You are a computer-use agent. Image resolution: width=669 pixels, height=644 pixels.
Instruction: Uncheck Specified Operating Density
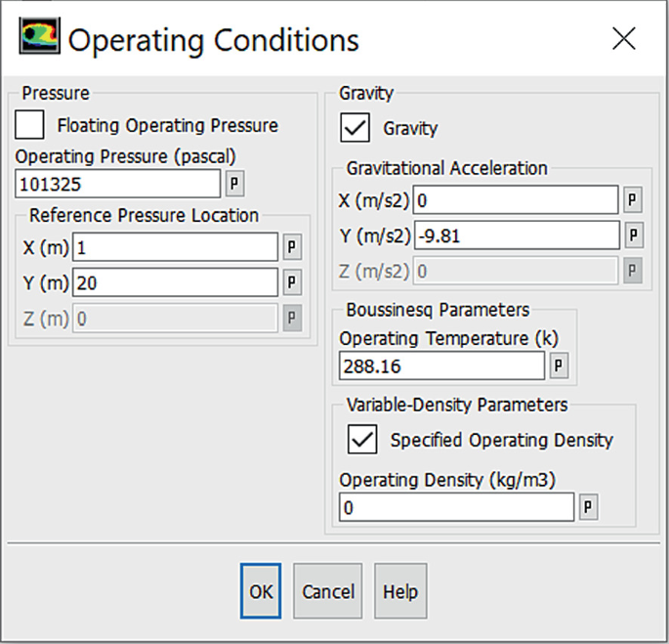pos(362,440)
